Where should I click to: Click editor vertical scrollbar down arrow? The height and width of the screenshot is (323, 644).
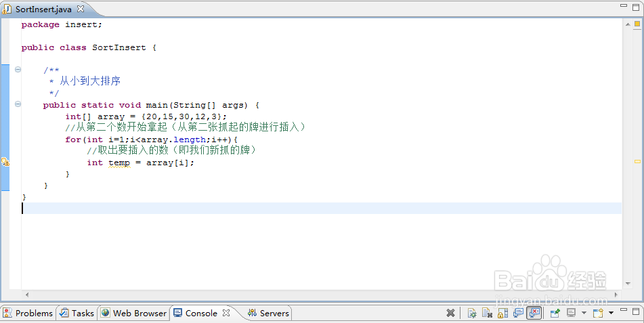pyautogui.click(x=628, y=284)
